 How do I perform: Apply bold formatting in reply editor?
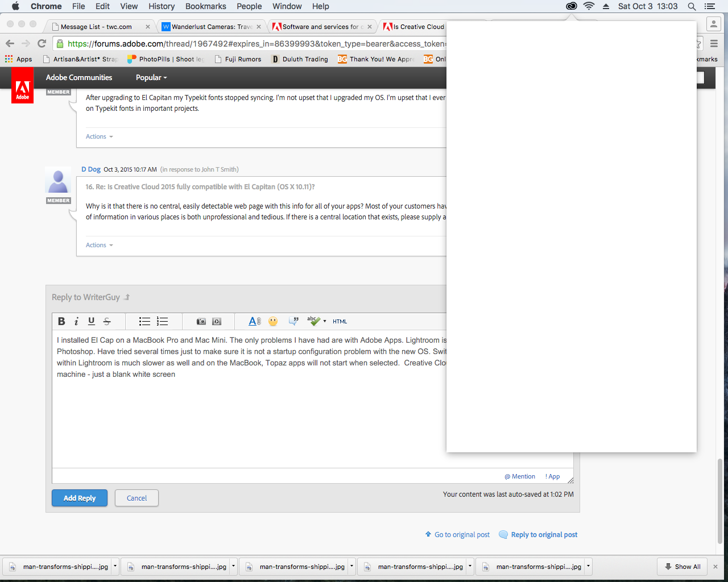61,321
